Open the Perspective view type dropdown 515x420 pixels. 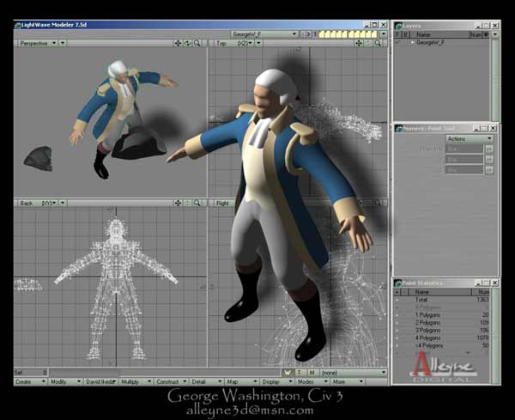point(38,43)
